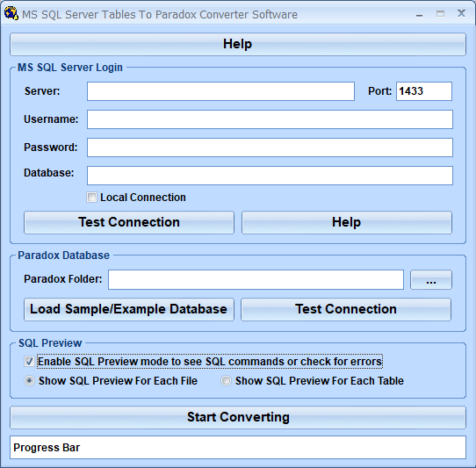Click the Server: label

[x=42, y=91]
